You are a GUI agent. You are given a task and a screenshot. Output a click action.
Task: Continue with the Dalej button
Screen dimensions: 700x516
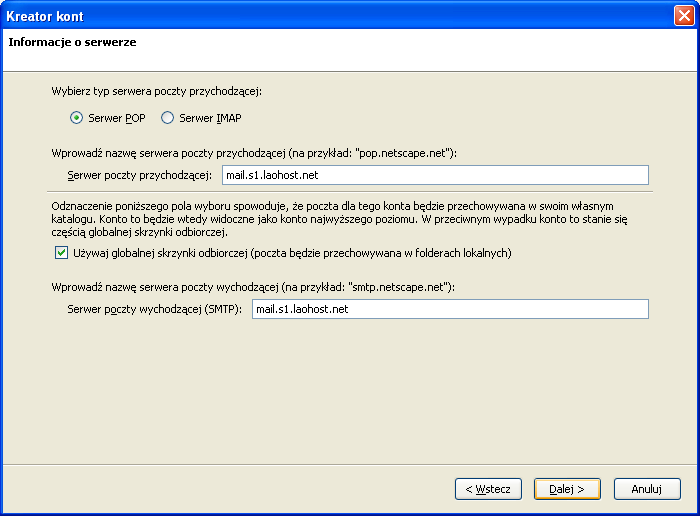coord(567,489)
